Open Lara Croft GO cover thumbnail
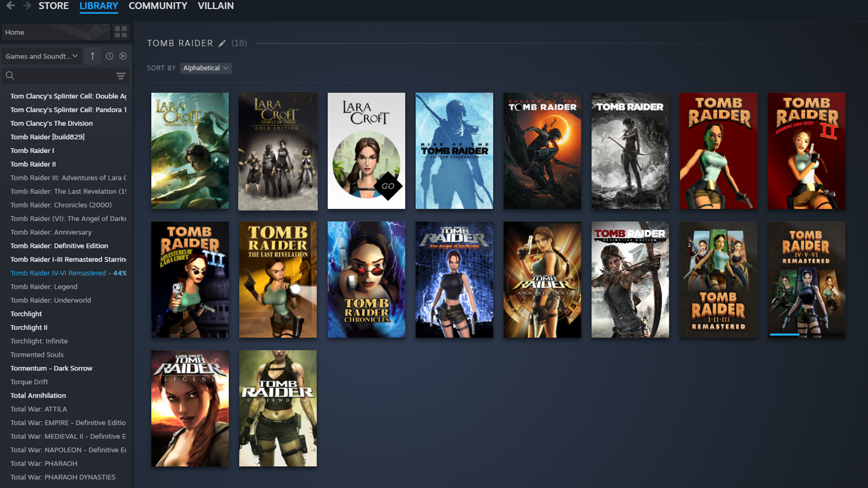Viewport: 868px width, 488px height. coord(366,151)
